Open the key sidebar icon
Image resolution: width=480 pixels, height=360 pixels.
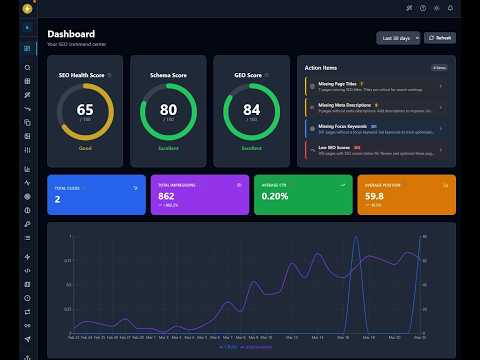27,224
